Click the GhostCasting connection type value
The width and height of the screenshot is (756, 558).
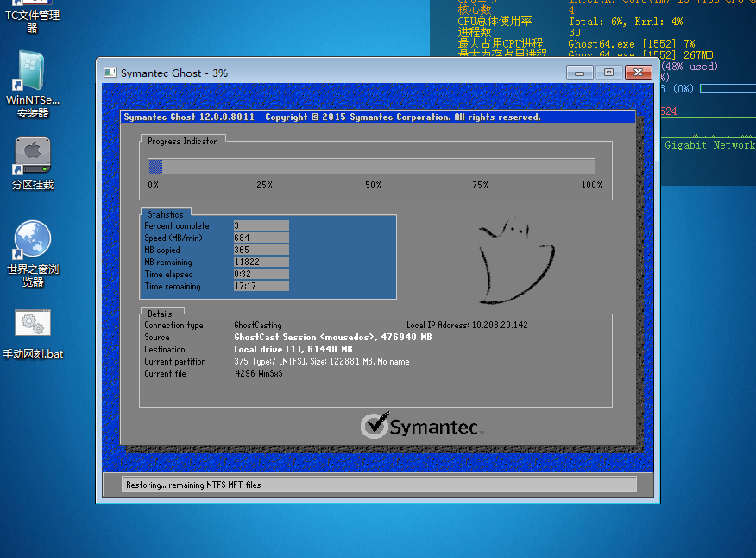click(258, 326)
